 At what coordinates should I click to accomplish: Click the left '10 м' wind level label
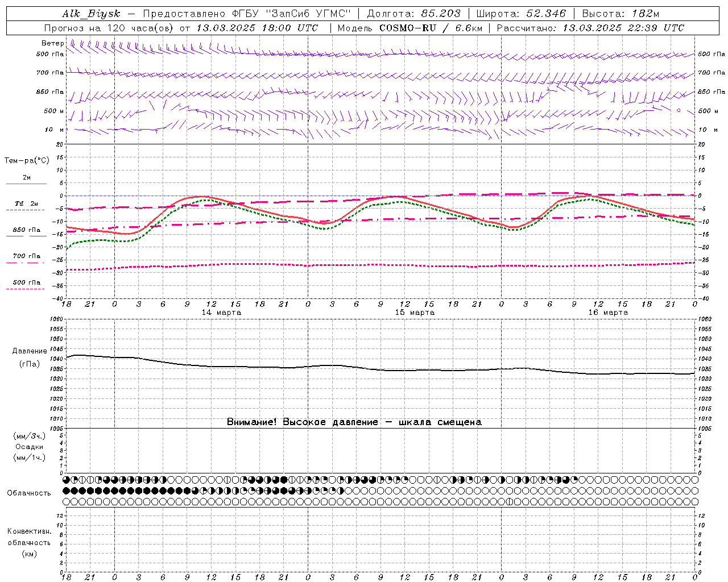pyautogui.click(x=55, y=130)
